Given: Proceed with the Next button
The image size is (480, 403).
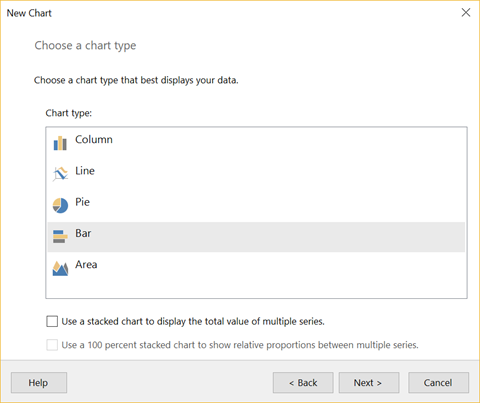Looking at the screenshot, I should (x=369, y=383).
